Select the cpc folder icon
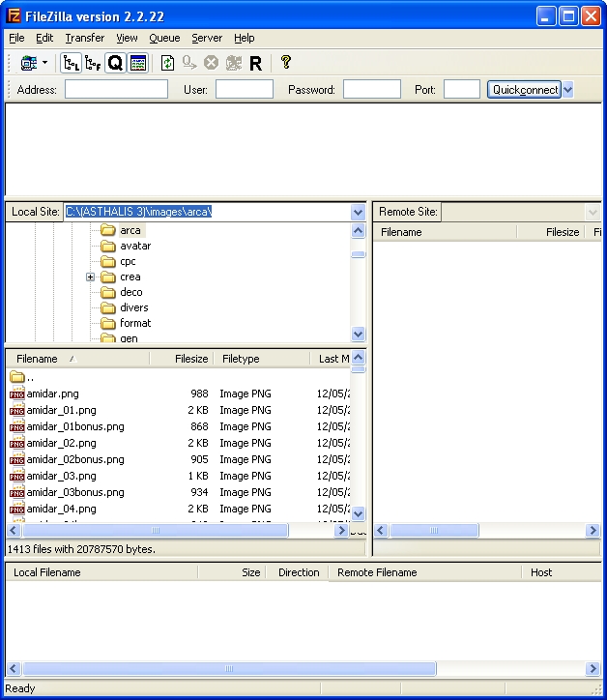The image size is (607, 700). tap(108, 261)
